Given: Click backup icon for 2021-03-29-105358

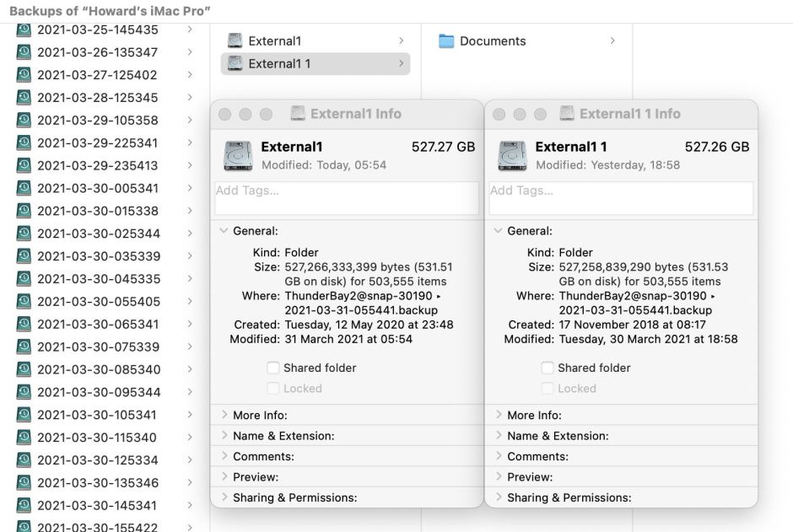Looking at the screenshot, I should pyautogui.click(x=24, y=120).
